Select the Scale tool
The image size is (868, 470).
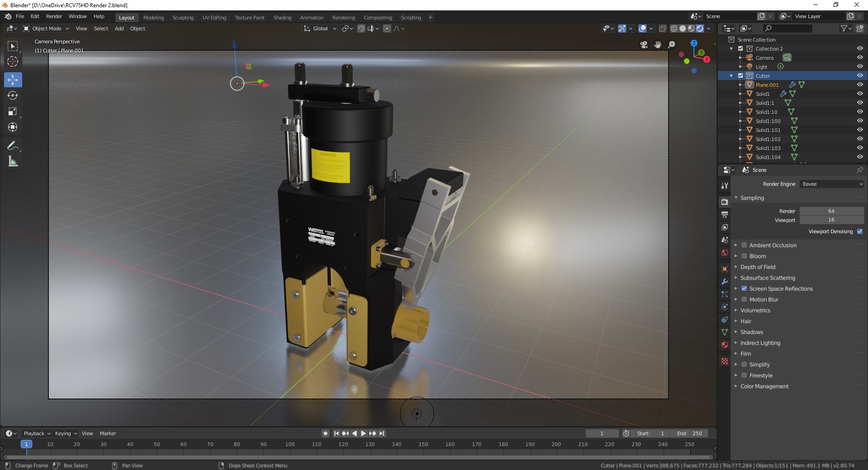[13, 112]
